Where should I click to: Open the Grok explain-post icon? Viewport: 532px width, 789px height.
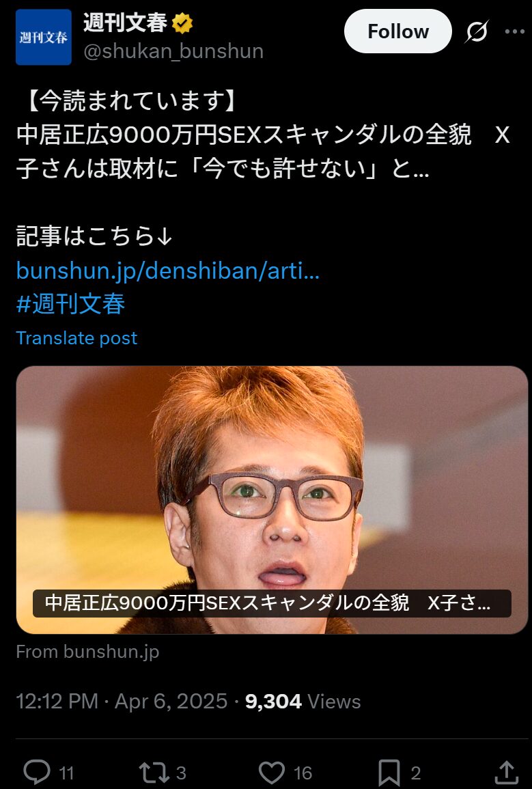476,31
